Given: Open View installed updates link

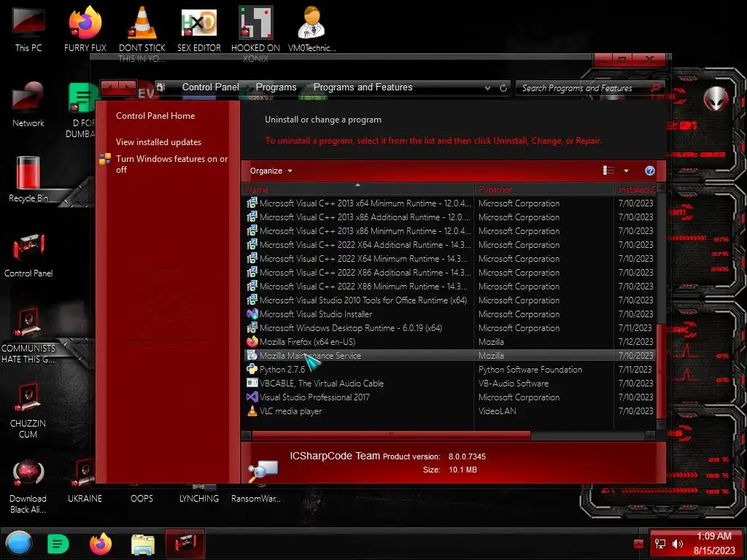Looking at the screenshot, I should coord(158,142).
